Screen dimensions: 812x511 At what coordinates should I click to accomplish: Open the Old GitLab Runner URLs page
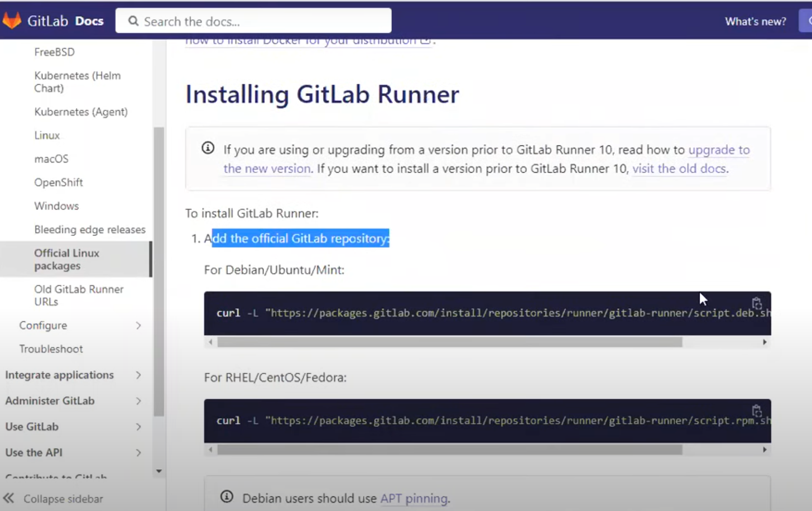(79, 295)
